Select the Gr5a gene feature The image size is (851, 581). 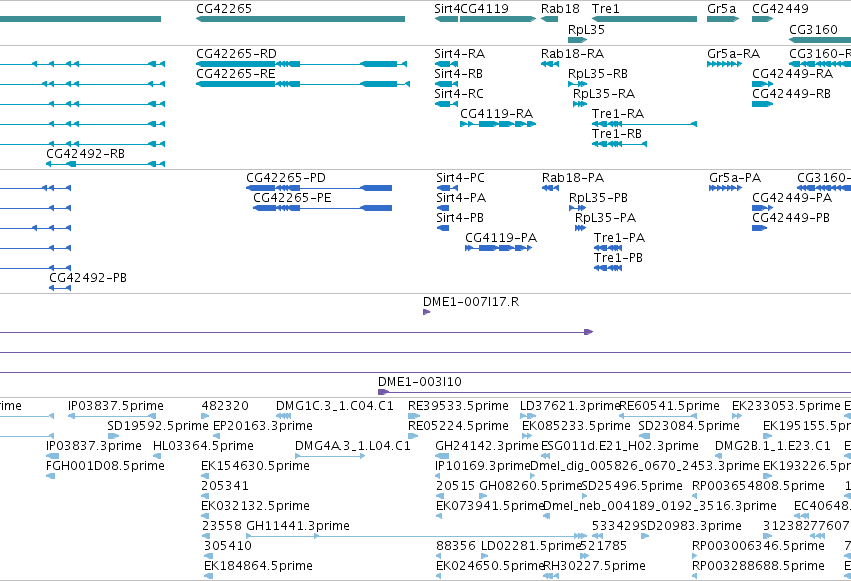[723, 19]
